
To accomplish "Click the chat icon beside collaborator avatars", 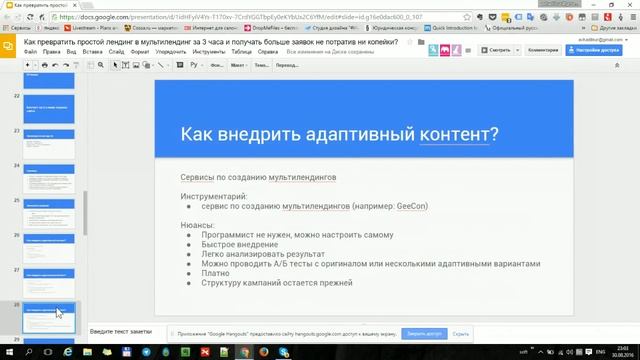I will (468, 51).
